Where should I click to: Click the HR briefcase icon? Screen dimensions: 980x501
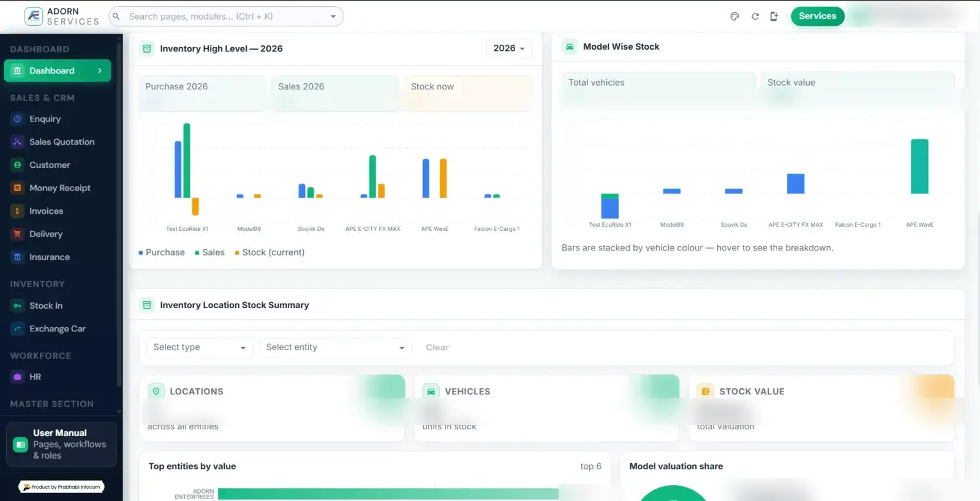click(17, 377)
